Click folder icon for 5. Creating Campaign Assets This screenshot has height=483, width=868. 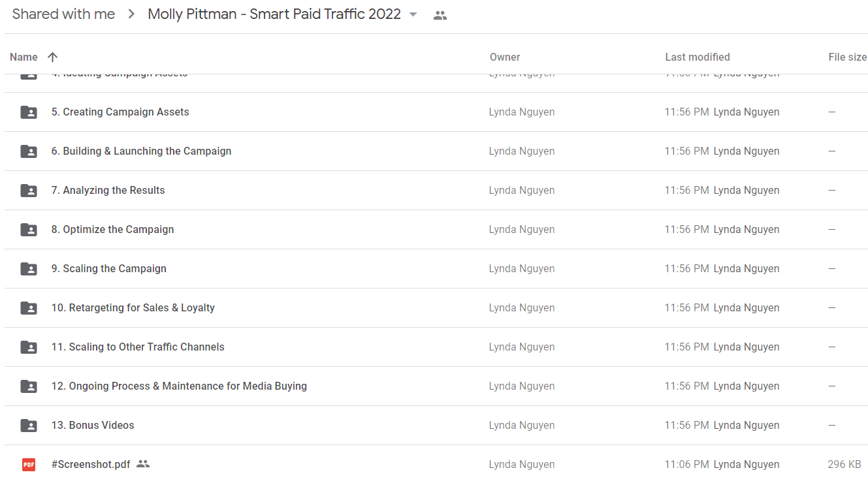point(29,112)
